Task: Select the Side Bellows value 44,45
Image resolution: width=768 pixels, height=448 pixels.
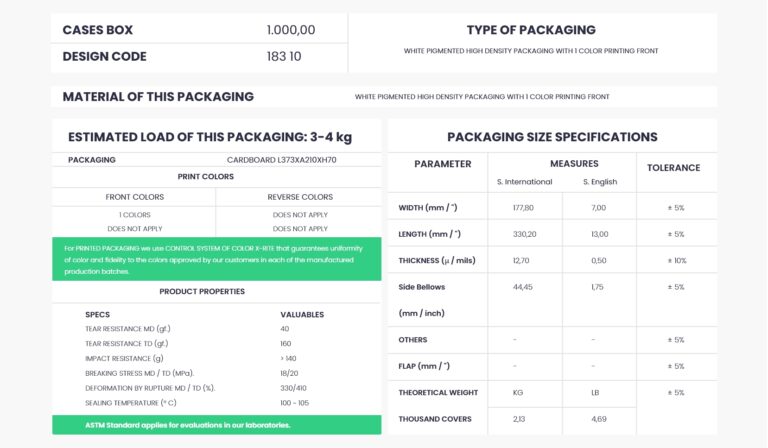Action: coord(523,287)
